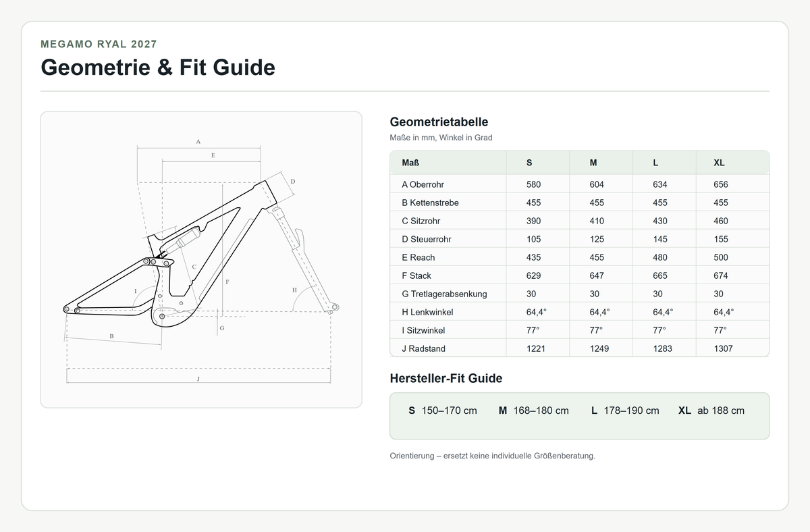Click the 'F Stack' row label

coord(416,275)
